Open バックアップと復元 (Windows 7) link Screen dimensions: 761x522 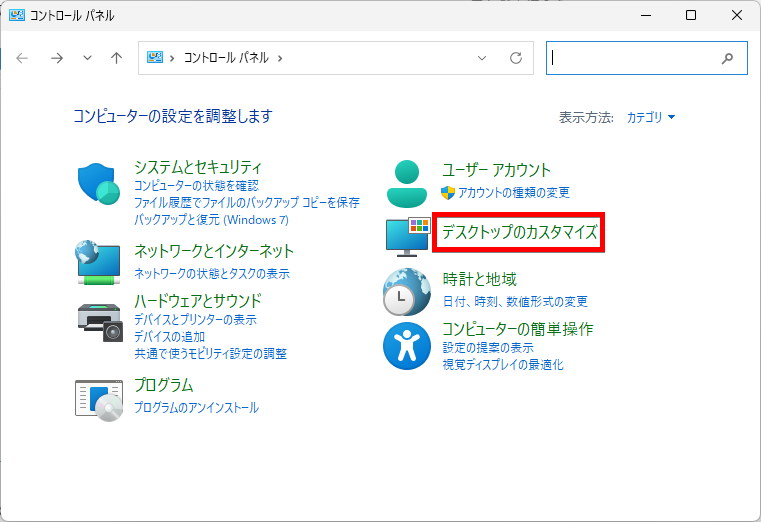click(x=212, y=219)
